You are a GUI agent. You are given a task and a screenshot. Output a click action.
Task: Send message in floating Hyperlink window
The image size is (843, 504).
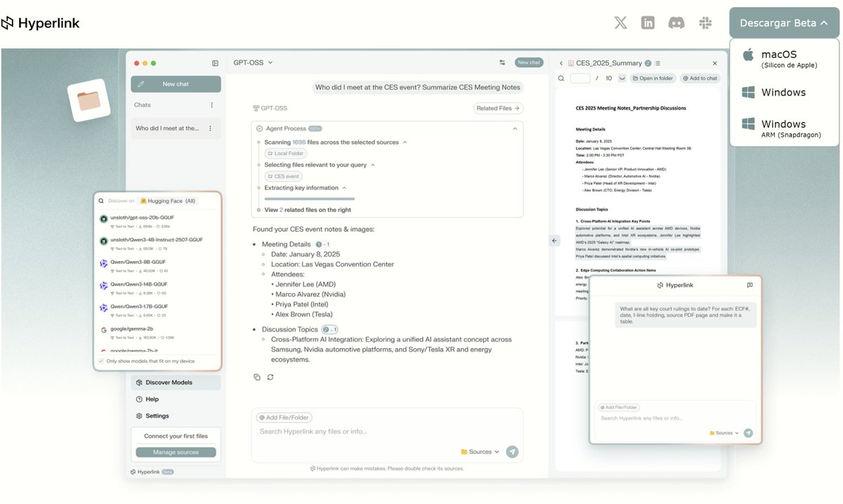point(748,433)
